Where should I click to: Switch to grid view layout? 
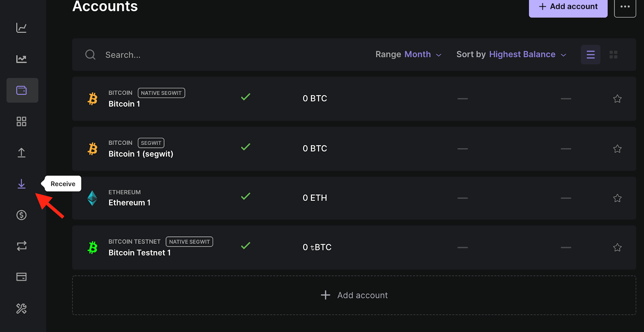pyautogui.click(x=613, y=55)
